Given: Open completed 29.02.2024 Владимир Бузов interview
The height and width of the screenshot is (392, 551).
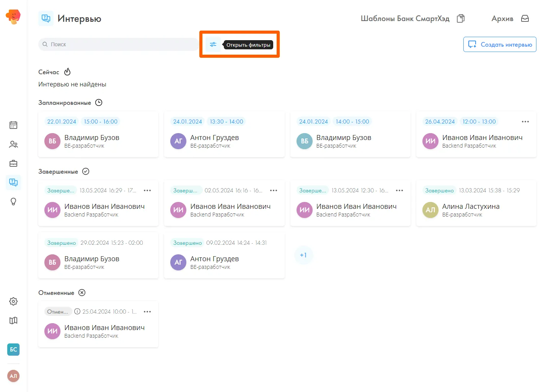Looking at the screenshot, I should [x=98, y=255].
